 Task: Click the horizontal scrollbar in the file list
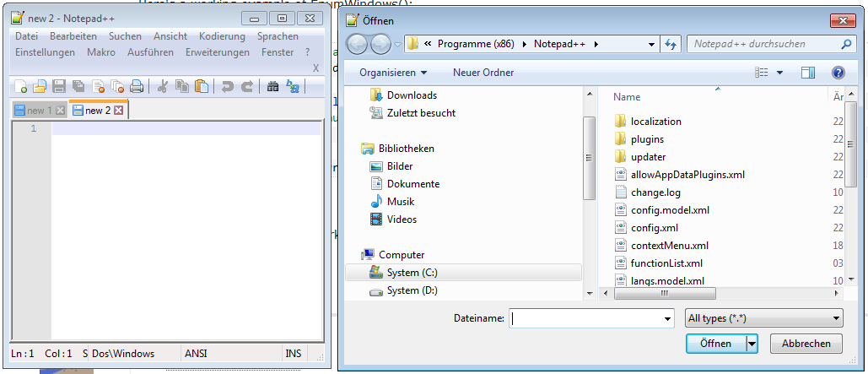pyautogui.click(x=665, y=293)
